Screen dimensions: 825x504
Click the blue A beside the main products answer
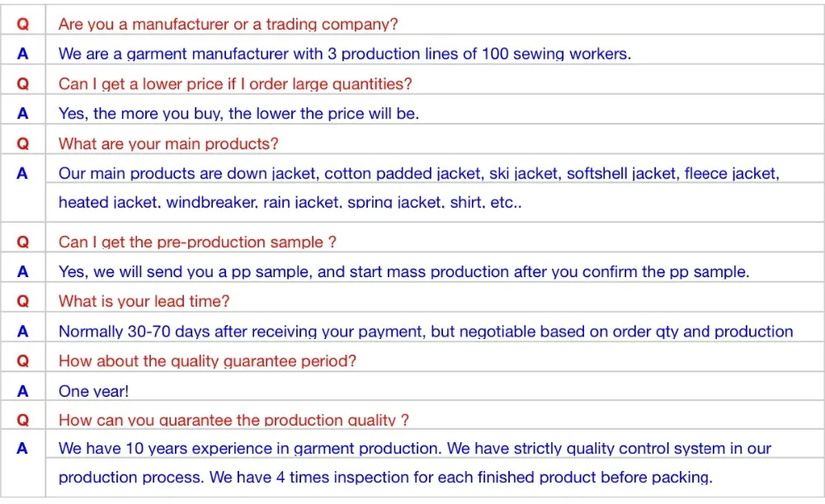[22, 173]
